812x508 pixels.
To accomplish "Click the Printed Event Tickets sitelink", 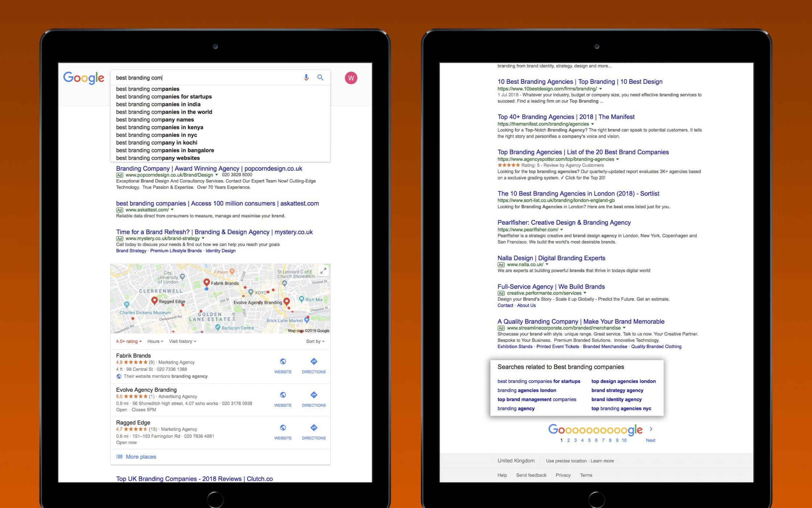I will pyautogui.click(x=558, y=347).
